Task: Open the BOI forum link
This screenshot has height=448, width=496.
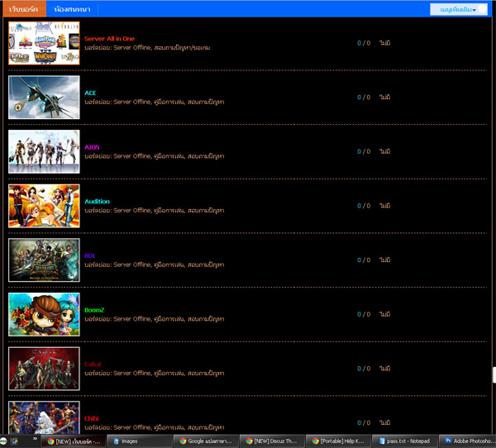Action: [89, 255]
